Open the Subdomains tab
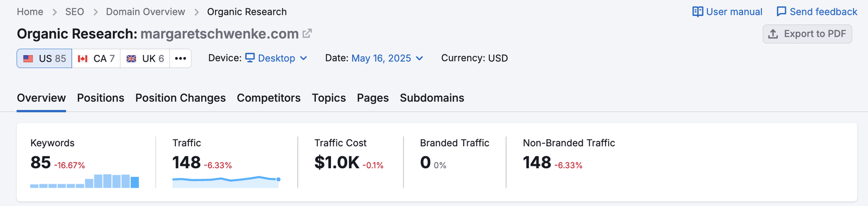This screenshot has width=868, height=206. point(432,98)
